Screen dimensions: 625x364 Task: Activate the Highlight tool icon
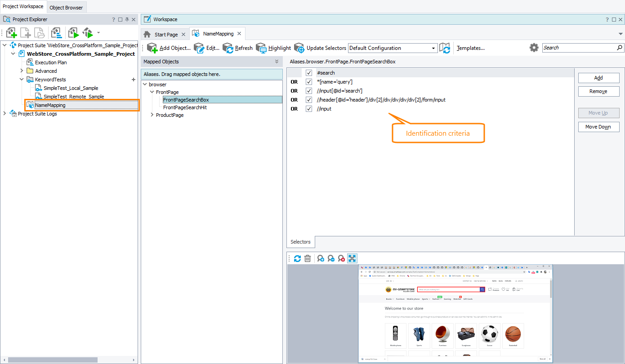[260, 48]
